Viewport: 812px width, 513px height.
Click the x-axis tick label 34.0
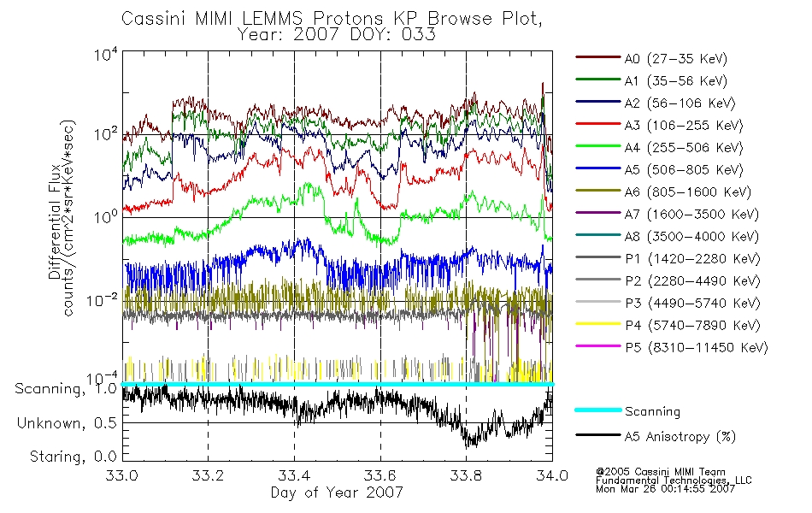(552, 475)
